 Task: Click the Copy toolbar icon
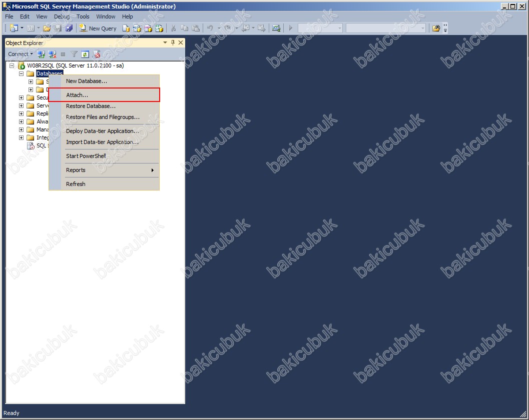tap(185, 28)
